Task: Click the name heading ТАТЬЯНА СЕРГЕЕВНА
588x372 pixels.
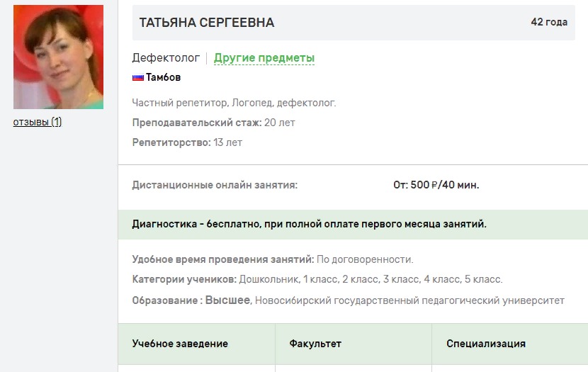Action: point(207,23)
